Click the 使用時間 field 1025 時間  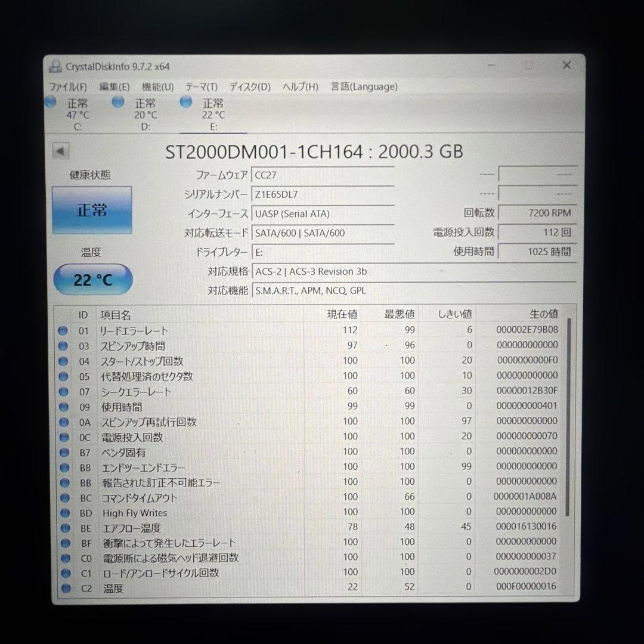(538, 252)
